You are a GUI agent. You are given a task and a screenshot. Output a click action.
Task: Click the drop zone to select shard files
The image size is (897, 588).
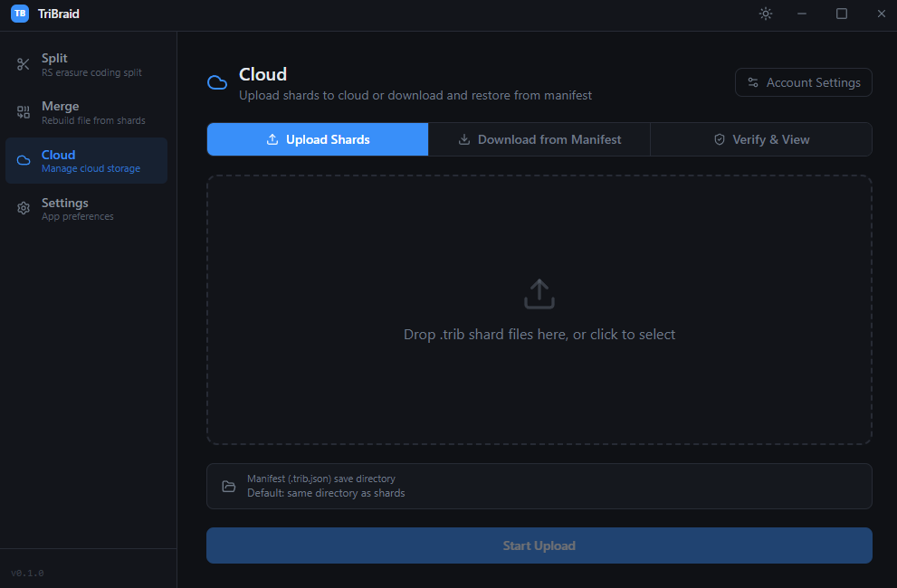click(x=539, y=309)
